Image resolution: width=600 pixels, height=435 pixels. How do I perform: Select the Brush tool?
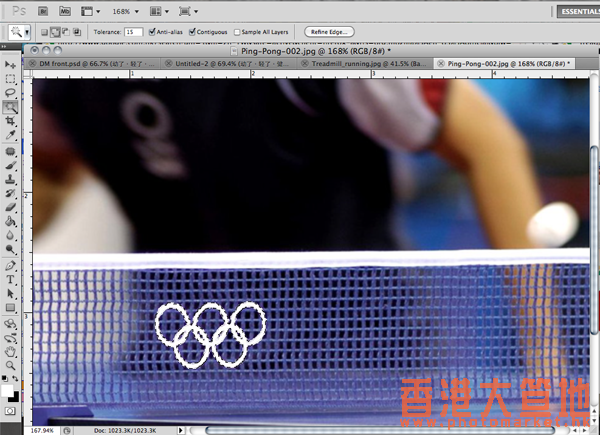tap(10, 166)
